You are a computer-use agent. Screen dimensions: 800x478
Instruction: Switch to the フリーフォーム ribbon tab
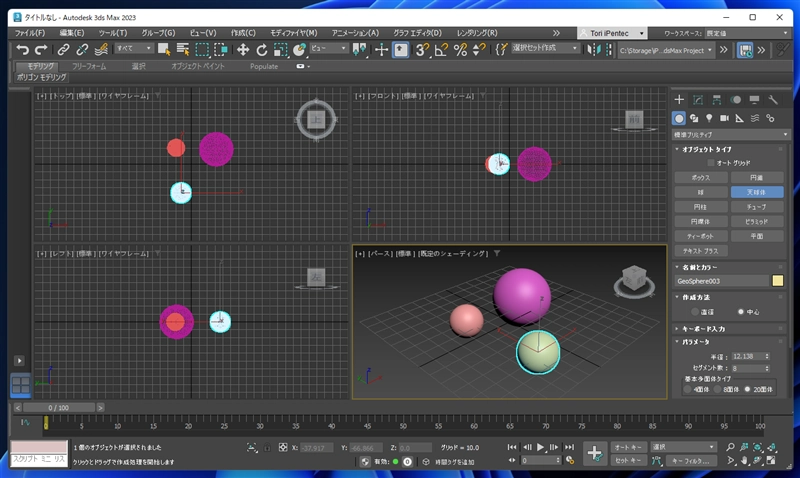point(89,66)
